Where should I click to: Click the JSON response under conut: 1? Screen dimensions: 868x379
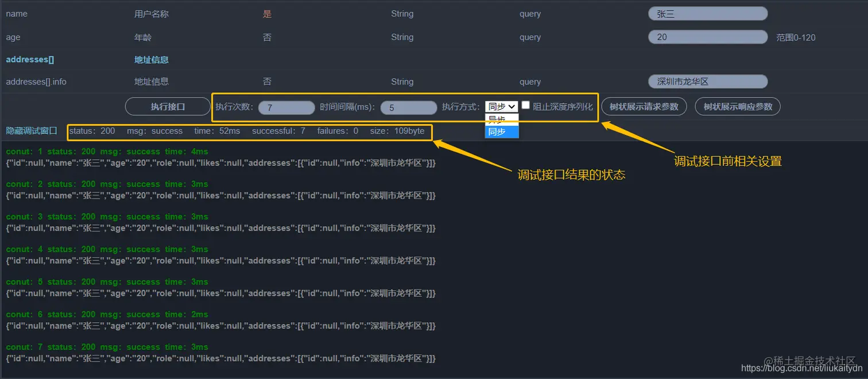[x=221, y=163]
